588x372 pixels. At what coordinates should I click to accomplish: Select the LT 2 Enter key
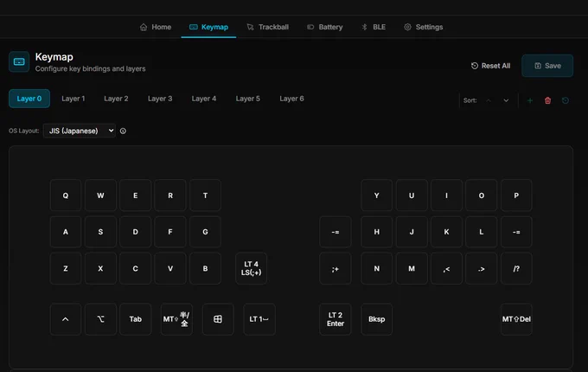(336, 319)
